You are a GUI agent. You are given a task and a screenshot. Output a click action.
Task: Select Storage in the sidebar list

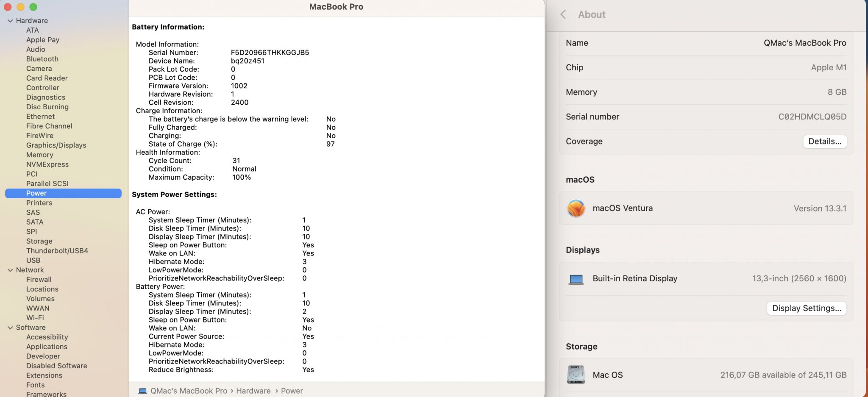39,241
